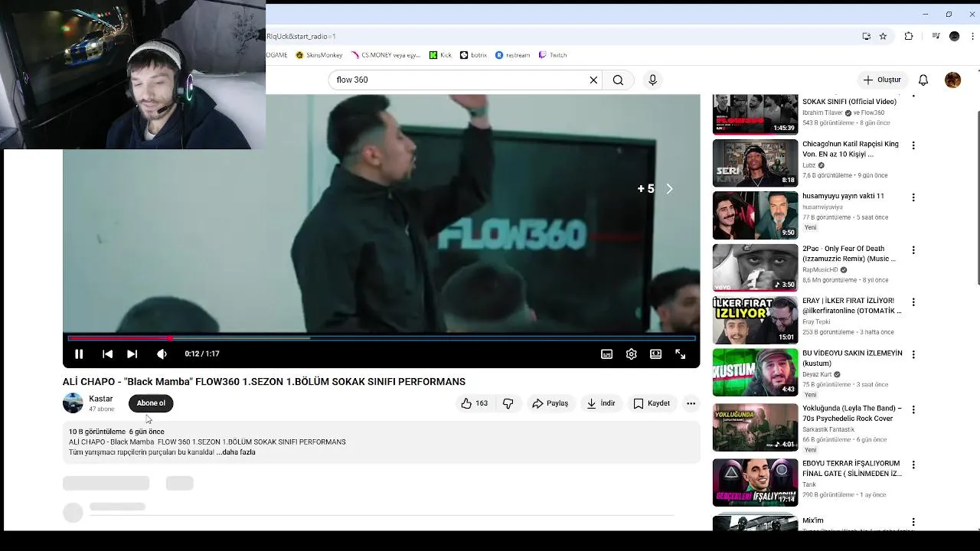Switch to theater mode view
Viewport: 980px width, 551px height.
655,354
